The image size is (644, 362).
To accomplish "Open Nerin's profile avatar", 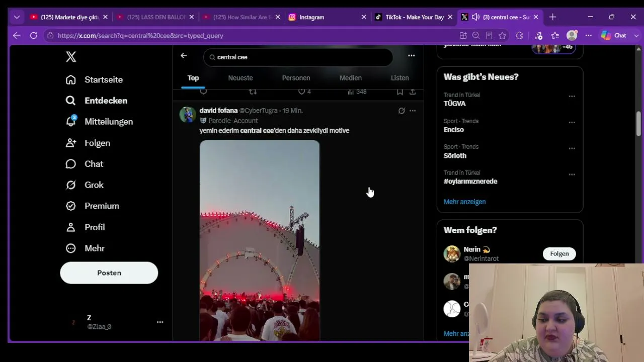I will click(x=452, y=254).
